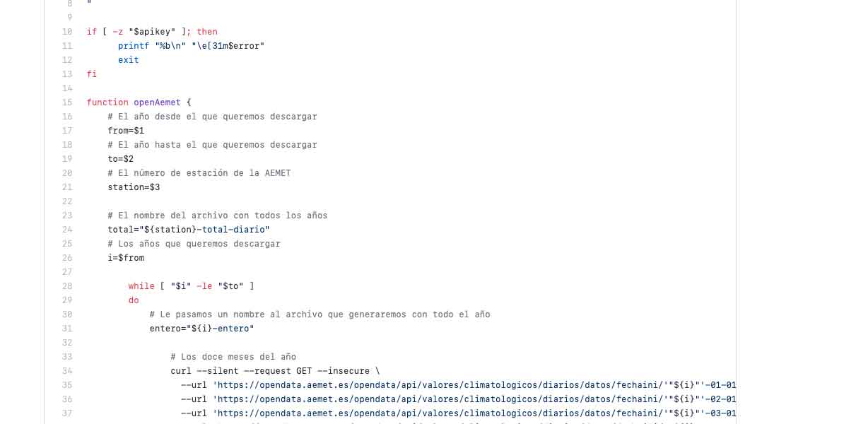Click the 'entero=' assignment on line 31
Viewport: 868px width, 424px height.
click(202, 329)
